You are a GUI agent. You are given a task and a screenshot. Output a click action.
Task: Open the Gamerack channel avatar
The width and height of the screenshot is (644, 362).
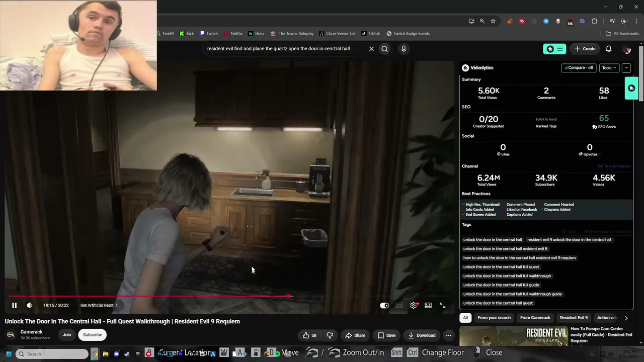pyautogui.click(x=11, y=335)
